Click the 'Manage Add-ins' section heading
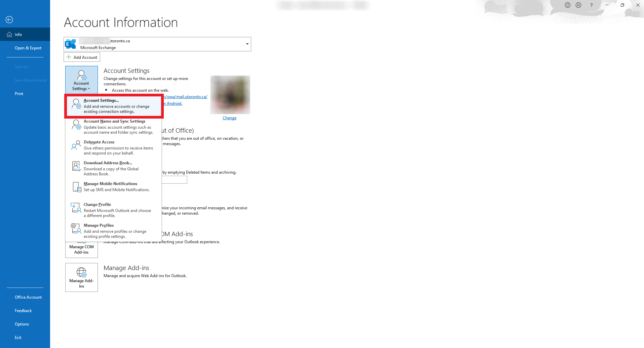This screenshot has width=644, height=348. (x=126, y=268)
